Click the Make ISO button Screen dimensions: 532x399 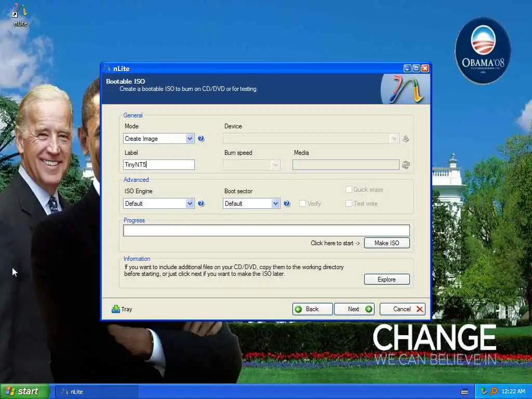tap(387, 243)
